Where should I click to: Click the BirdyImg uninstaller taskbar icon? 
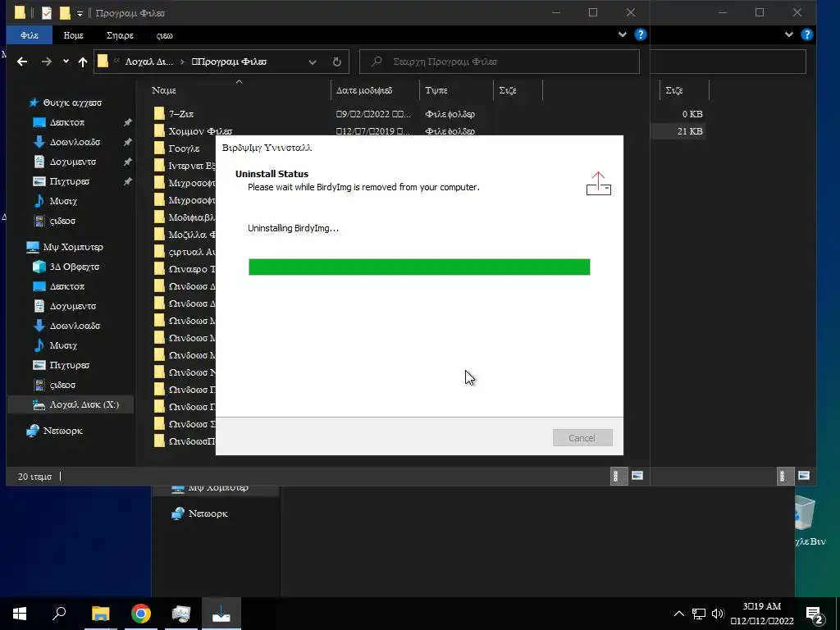pos(221,614)
